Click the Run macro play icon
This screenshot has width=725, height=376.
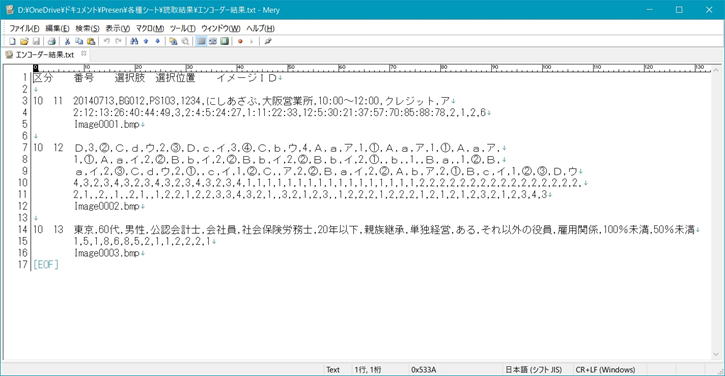coord(252,41)
